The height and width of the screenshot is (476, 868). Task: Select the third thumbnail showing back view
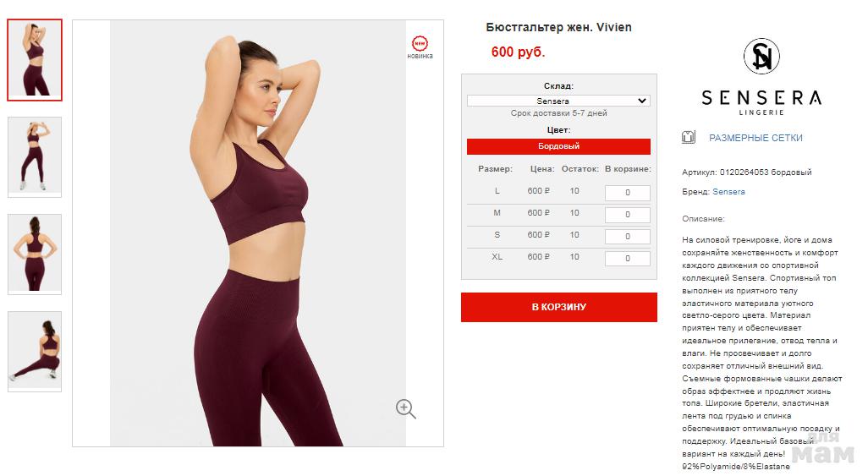(35, 254)
